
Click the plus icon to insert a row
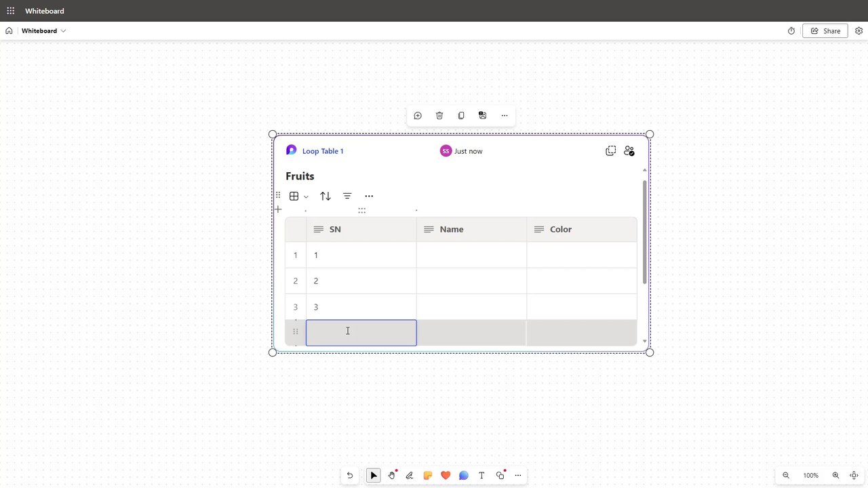coord(278,209)
